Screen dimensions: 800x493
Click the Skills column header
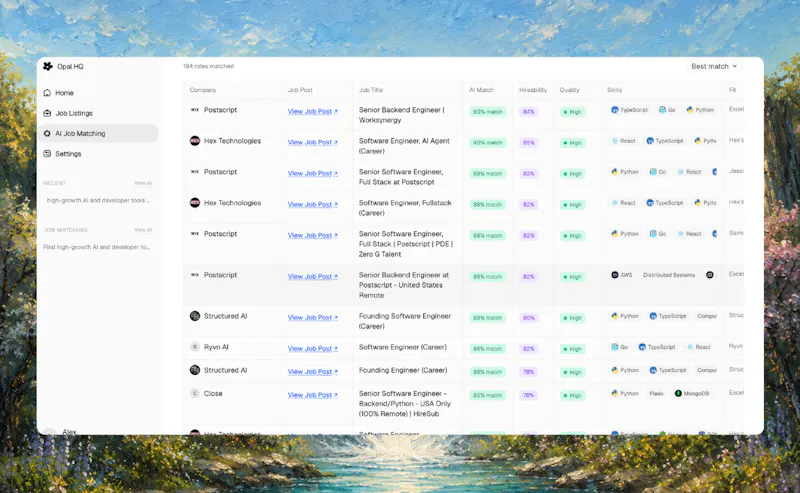click(614, 90)
